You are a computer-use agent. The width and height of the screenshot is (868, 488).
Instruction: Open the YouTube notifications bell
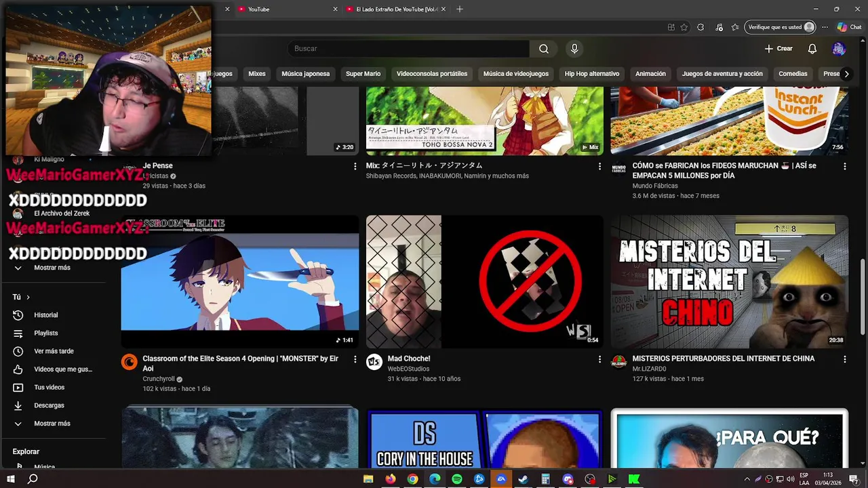(812, 49)
